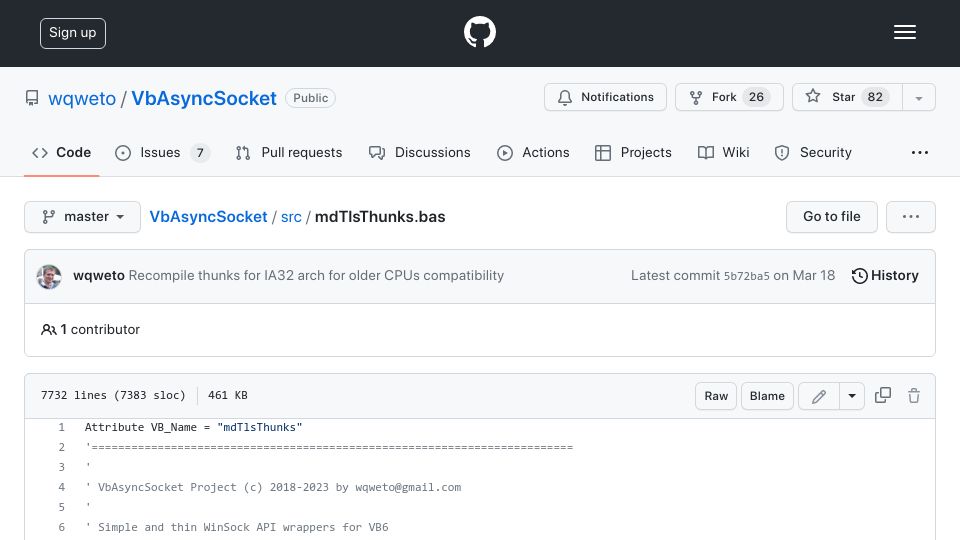The height and width of the screenshot is (540, 960).
Task: Go to VbAsyncSocket root in breadcrumb
Action: click(x=208, y=217)
